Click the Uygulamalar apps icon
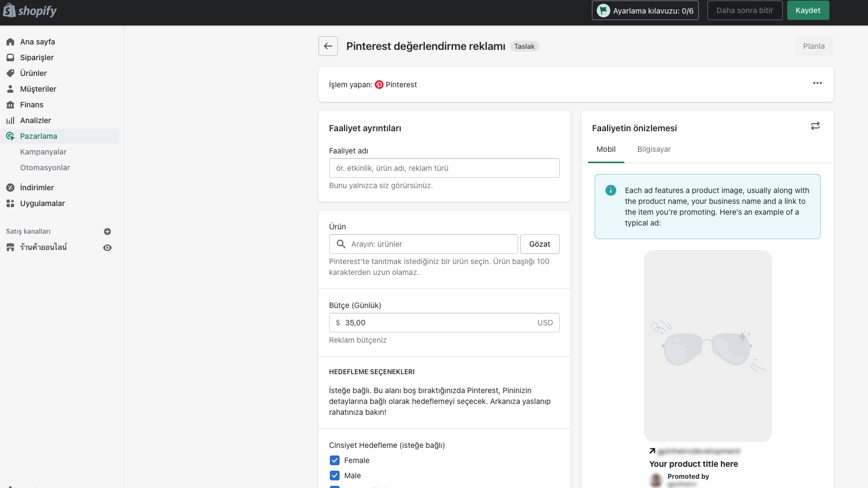 (x=10, y=203)
